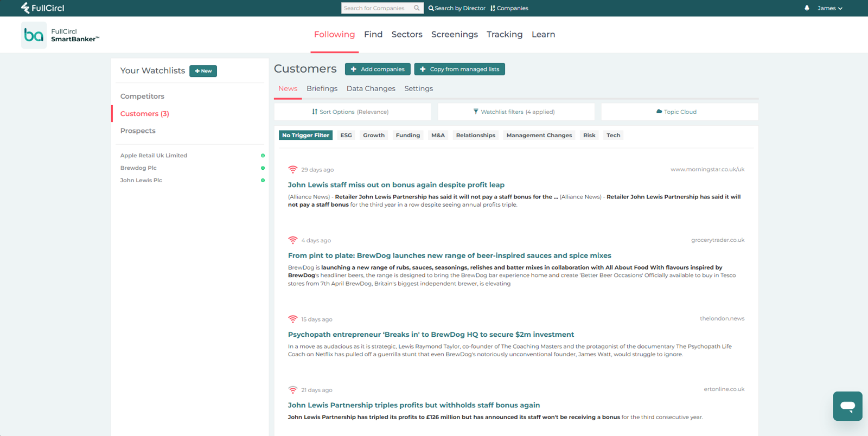
Task: Click green status dot for Brewdog Plc
Action: (263, 168)
